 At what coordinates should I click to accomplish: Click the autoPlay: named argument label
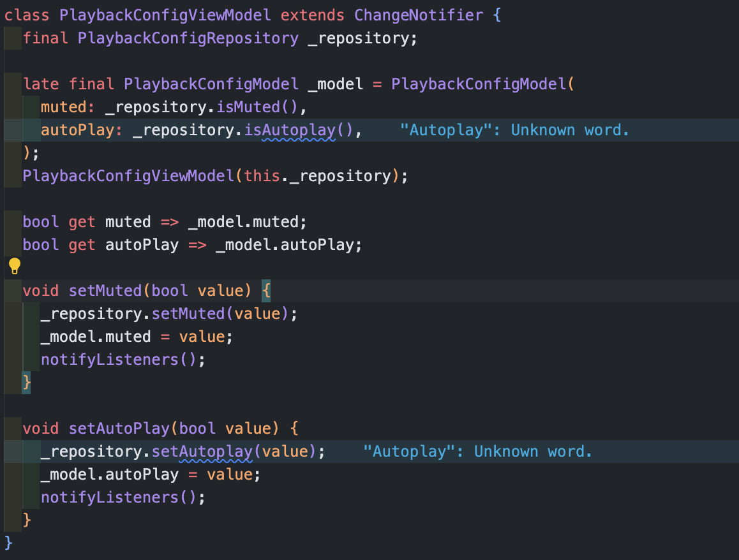[82, 130]
